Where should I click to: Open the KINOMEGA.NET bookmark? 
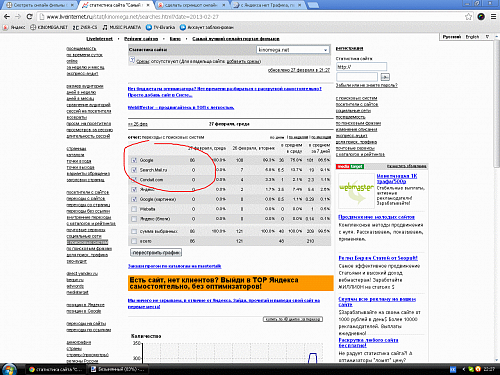(x=49, y=27)
